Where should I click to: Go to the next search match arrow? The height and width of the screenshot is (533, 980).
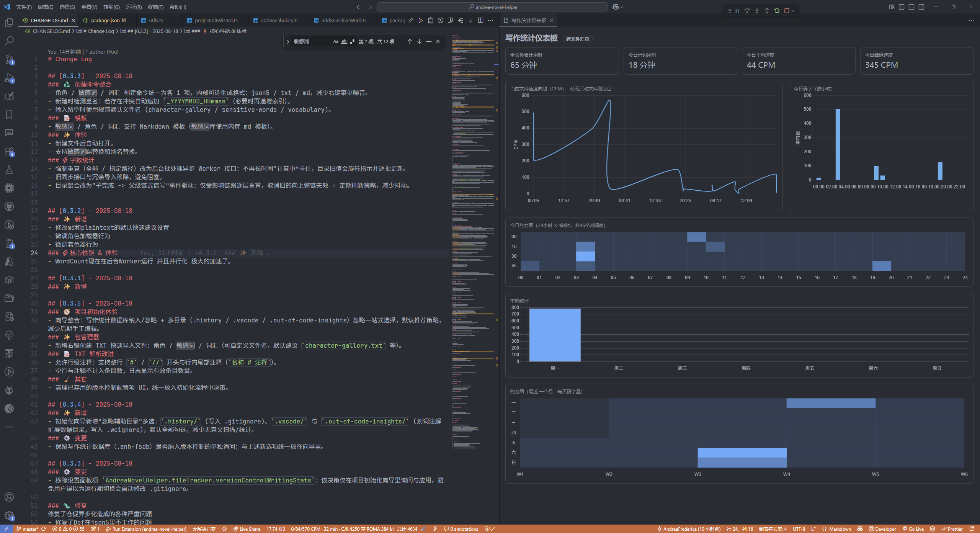pos(419,41)
